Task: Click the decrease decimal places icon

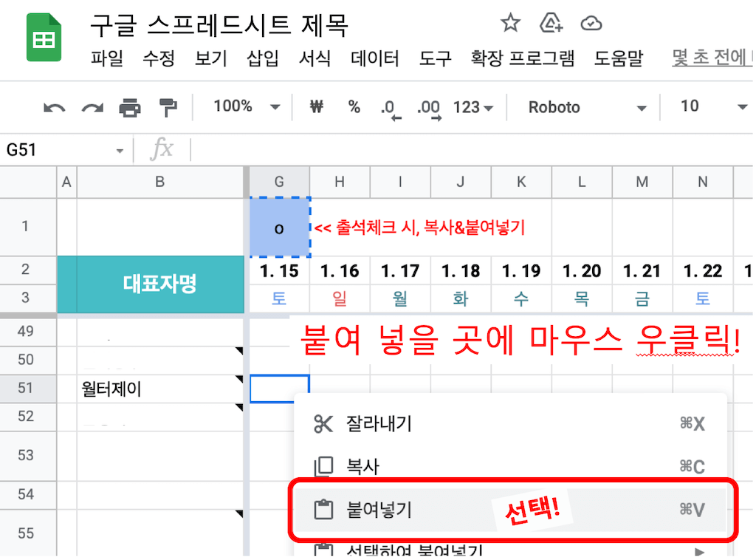Action: (x=390, y=106)
